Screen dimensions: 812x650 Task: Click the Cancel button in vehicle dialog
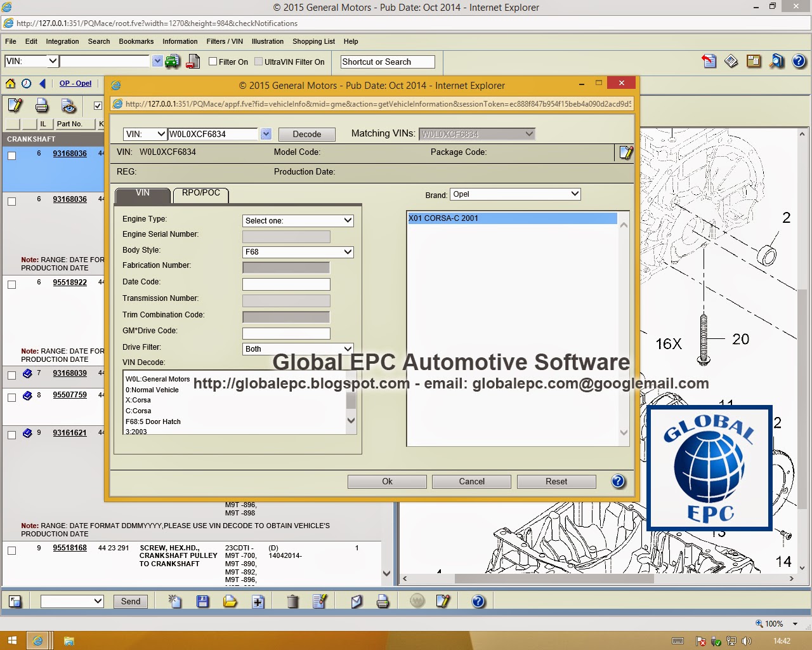(471, 481)
